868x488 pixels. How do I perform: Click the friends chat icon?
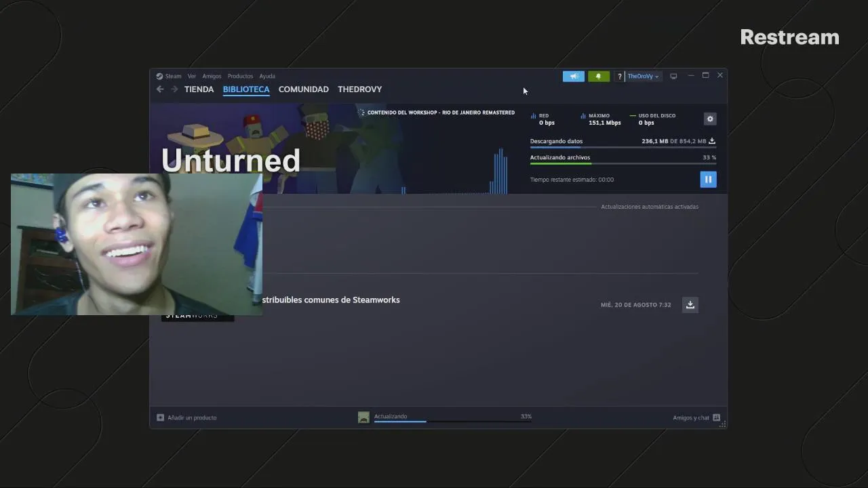(716, 418)
